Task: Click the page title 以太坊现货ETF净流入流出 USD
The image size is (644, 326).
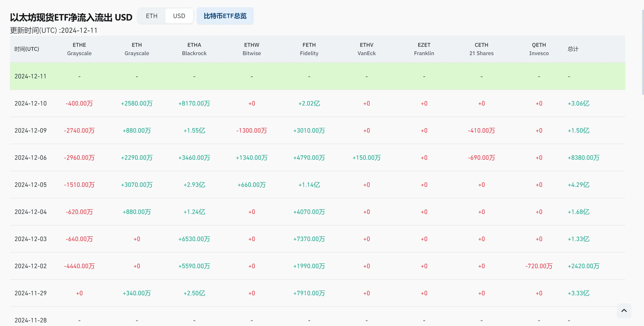Action: coord(71,17)
